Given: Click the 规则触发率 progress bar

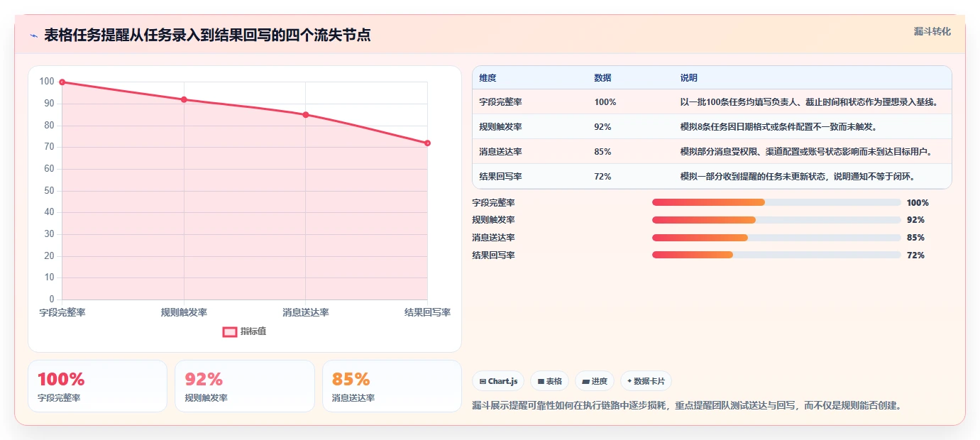Looking at the screenshot, I should [x=776, y=220].
